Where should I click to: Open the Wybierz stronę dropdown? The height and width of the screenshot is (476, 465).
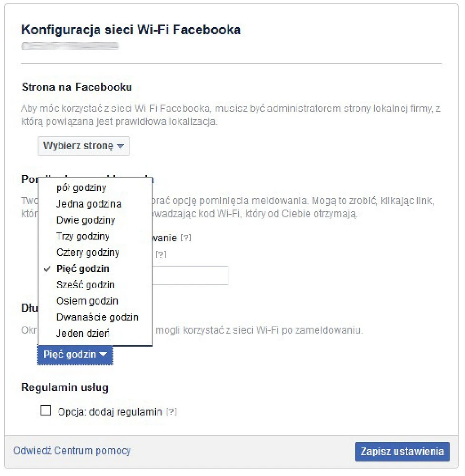coord(83,146)
